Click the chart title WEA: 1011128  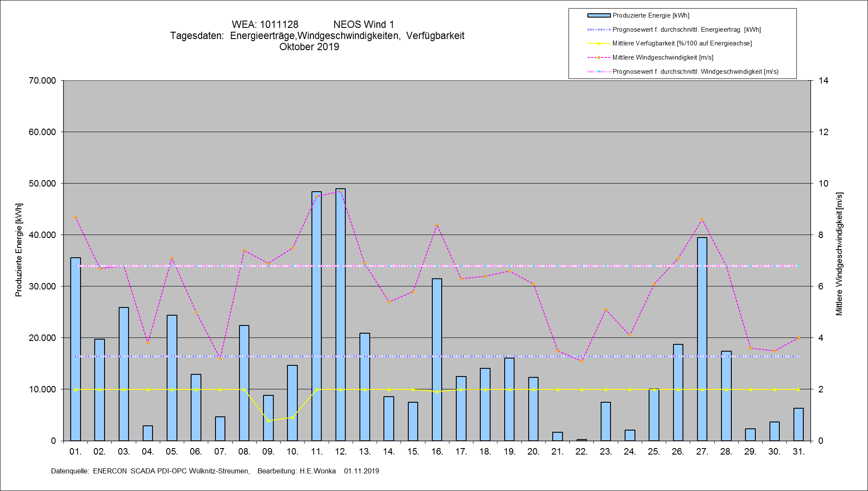[265, 24]
